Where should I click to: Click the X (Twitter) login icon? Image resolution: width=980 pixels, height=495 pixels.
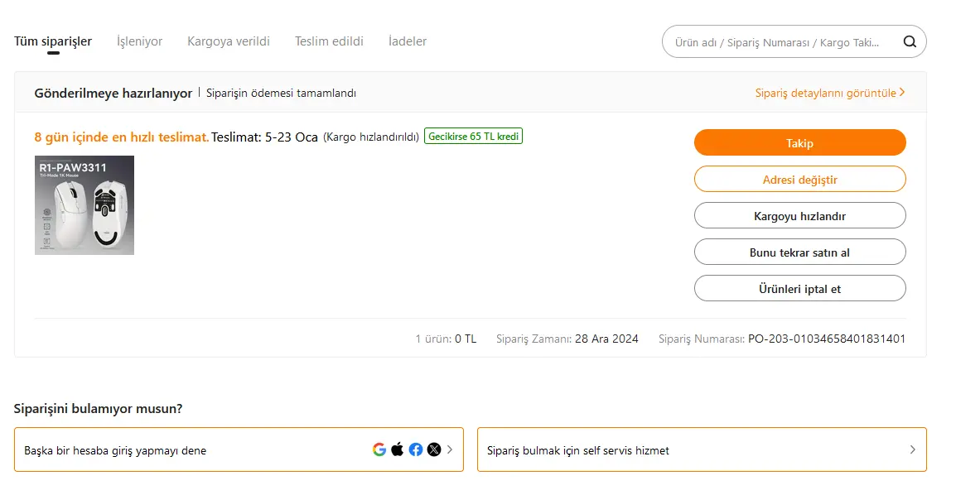[434, 449]
